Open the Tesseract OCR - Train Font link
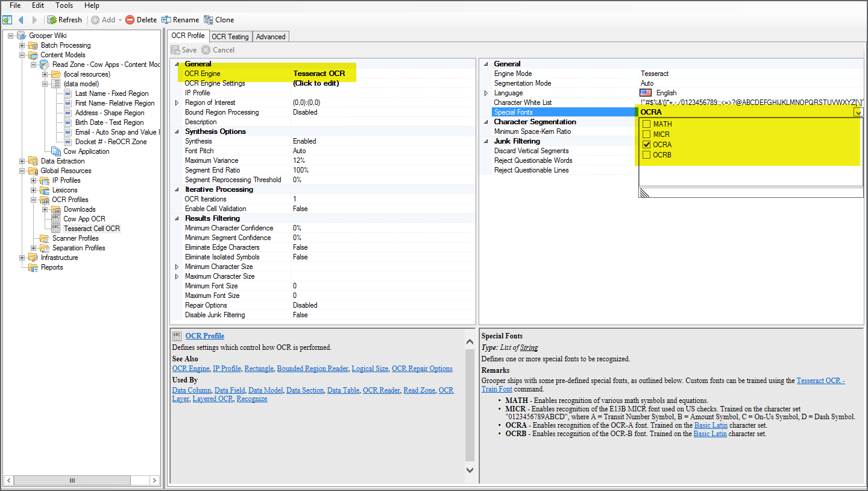The width and height of the screenshot is (868, 491). point(820,381)
